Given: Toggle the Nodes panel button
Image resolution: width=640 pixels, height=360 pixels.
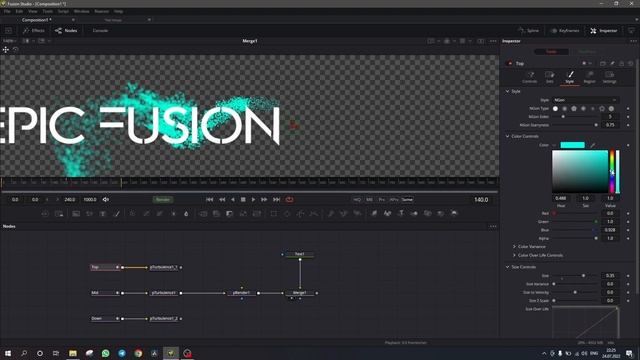Looking at the screenshot, I should coord(66,31).
